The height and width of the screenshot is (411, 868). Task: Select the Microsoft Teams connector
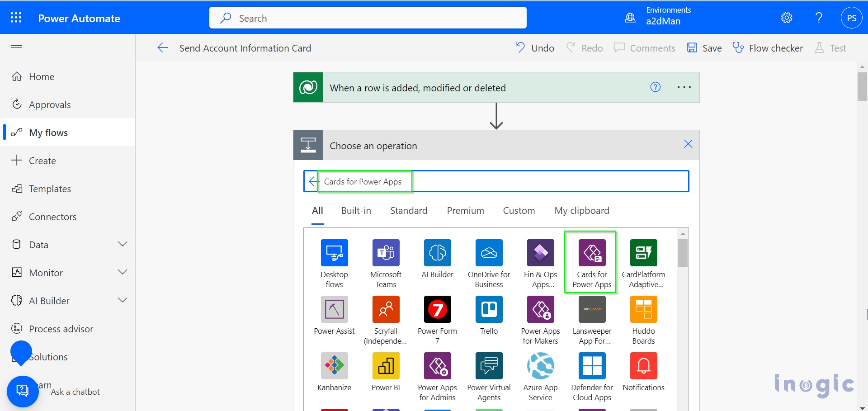(x=386, y=263)
